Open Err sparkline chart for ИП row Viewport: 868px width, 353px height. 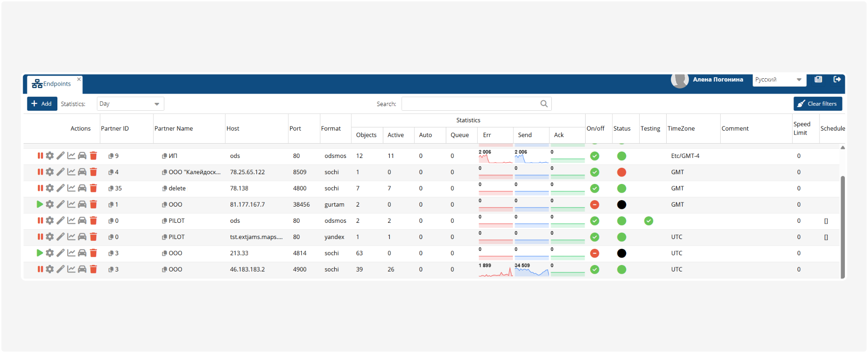pos(495,156)
